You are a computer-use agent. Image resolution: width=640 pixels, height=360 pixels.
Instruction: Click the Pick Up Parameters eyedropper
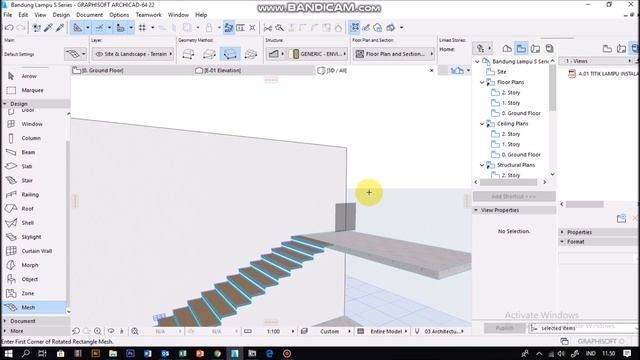pos(48,28)
